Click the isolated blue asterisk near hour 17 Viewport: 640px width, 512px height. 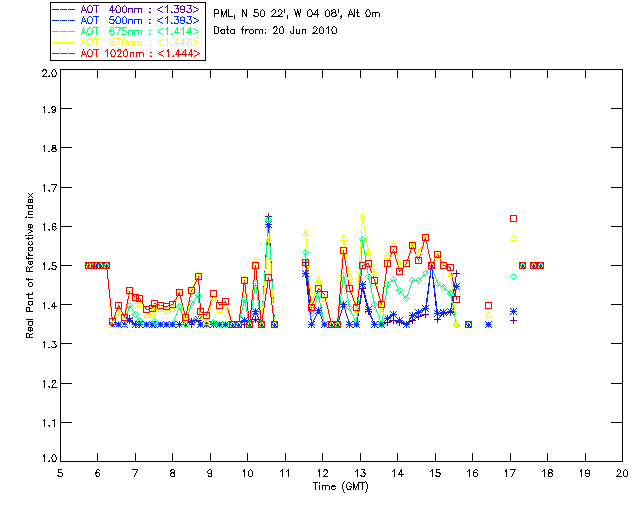pos(513,312)
